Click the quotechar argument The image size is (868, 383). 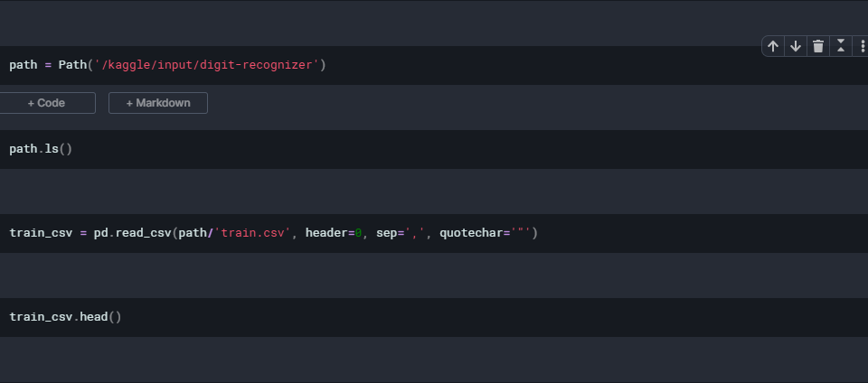[474, 233]
